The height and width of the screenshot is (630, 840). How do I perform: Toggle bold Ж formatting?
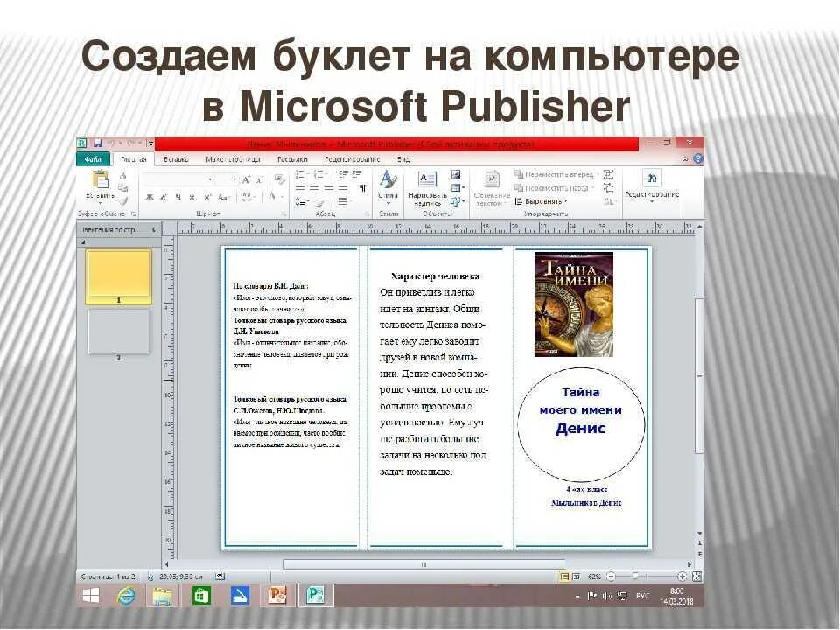point(150,197)
